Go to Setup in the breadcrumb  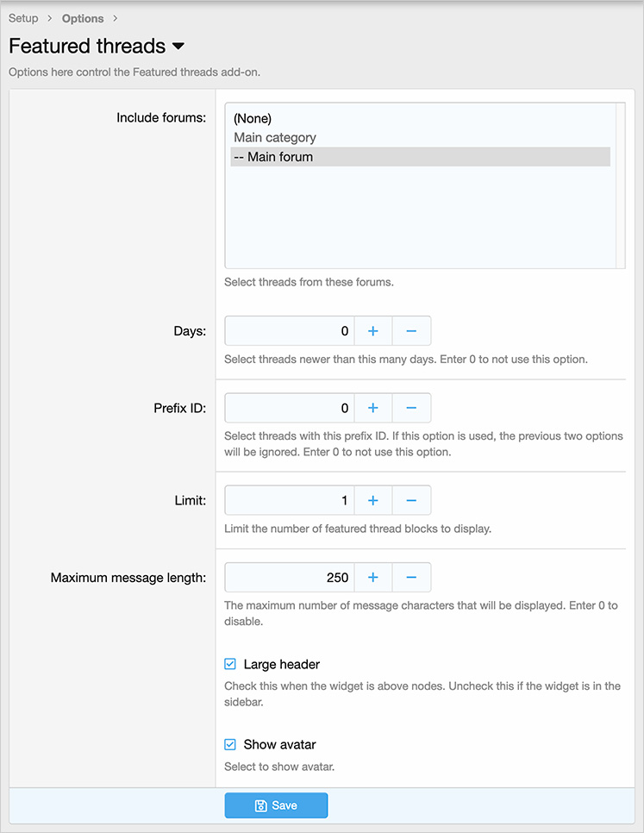(x=23, y=18)
